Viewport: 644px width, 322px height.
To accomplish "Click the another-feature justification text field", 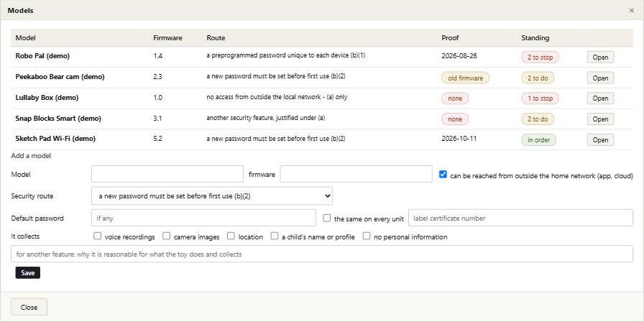I will coord(322,254).
